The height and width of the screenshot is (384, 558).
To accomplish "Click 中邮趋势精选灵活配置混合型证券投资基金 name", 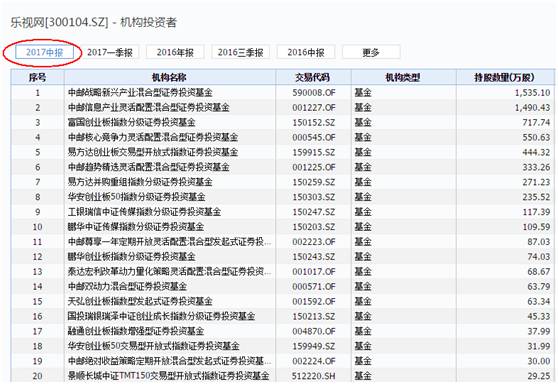I will 149,167.
